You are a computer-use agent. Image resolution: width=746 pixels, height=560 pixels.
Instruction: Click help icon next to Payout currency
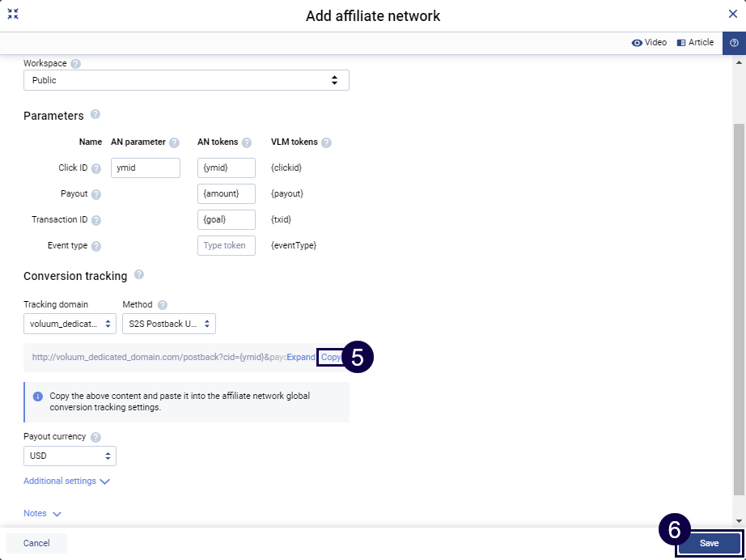(96, 437)
